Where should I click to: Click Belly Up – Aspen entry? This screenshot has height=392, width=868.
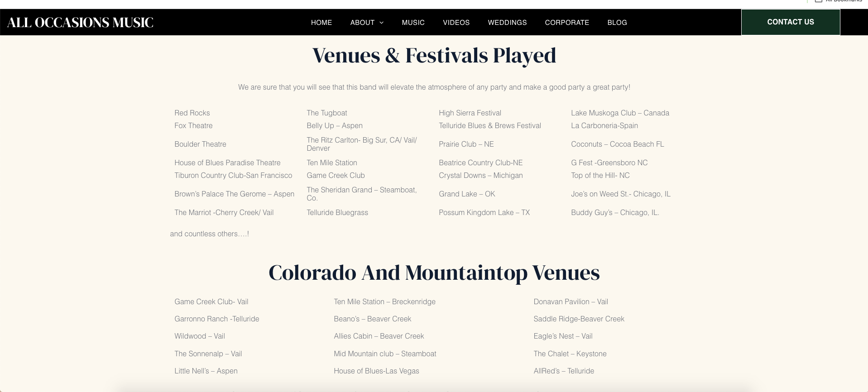[335, 125]
